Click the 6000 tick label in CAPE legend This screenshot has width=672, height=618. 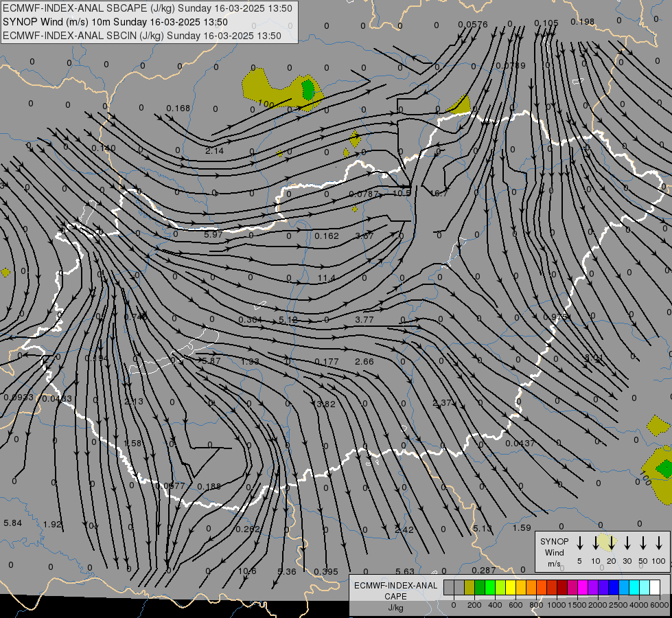(660, 605)
